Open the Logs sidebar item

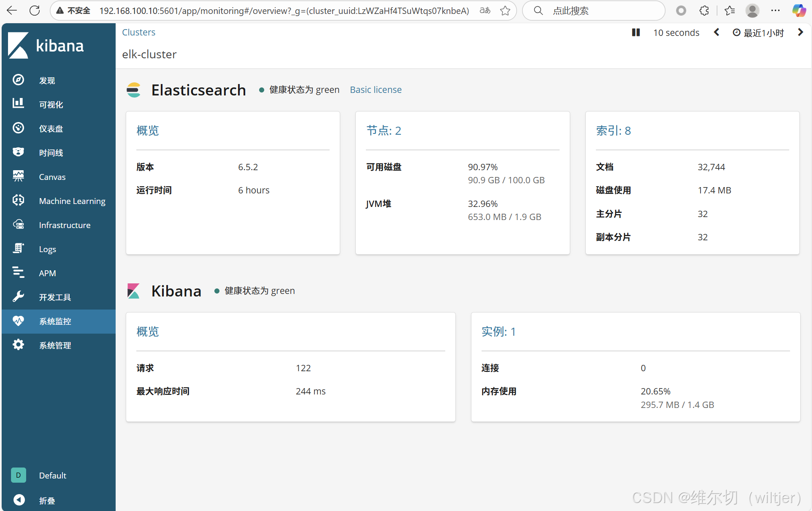coord(47,249)
